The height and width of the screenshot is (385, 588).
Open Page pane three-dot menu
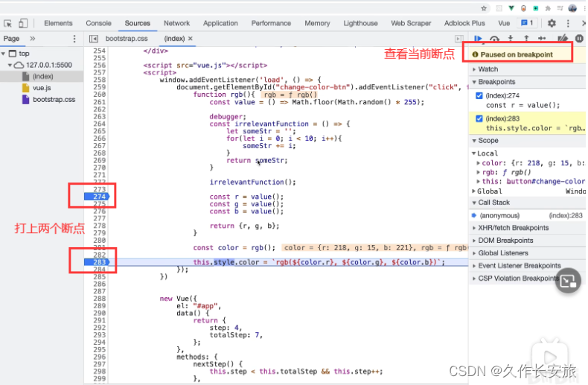pyautogui.click(x=74, y=39)
